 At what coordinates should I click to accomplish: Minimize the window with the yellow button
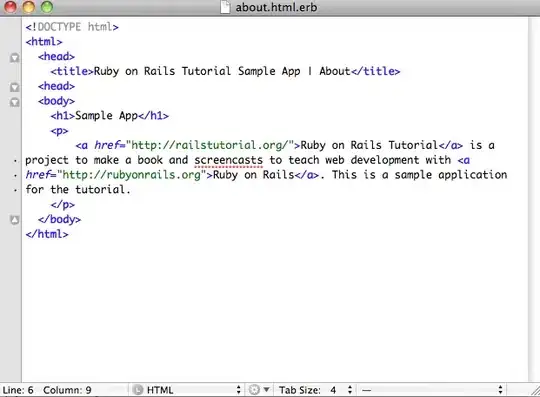click(29, 7)
